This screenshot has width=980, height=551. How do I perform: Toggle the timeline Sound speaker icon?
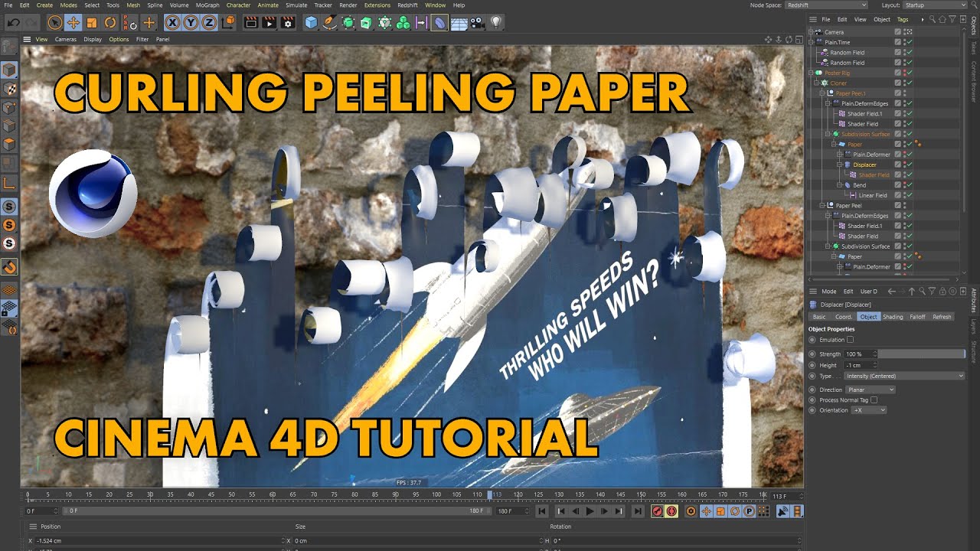pos(784,511)
